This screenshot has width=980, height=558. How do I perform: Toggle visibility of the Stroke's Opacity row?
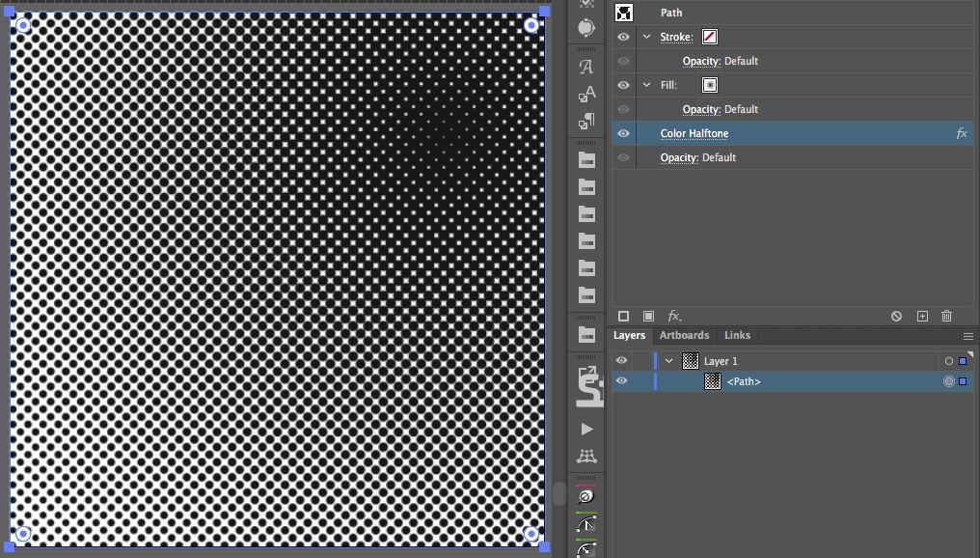click(x=623, y=61)
